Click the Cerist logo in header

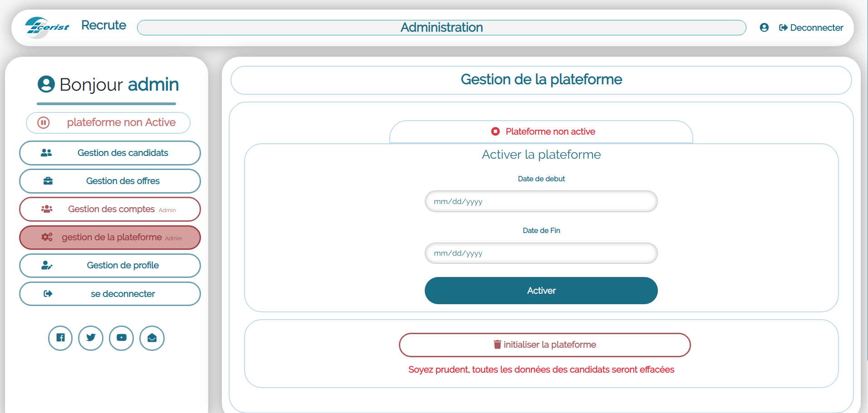pyautogui.click(x=47, y=27)
